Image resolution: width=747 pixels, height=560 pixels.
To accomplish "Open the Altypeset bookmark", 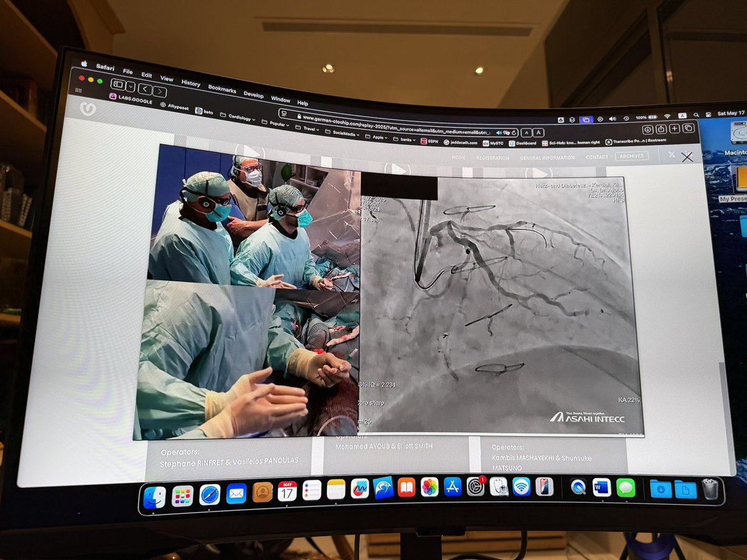I will [174, 106].
